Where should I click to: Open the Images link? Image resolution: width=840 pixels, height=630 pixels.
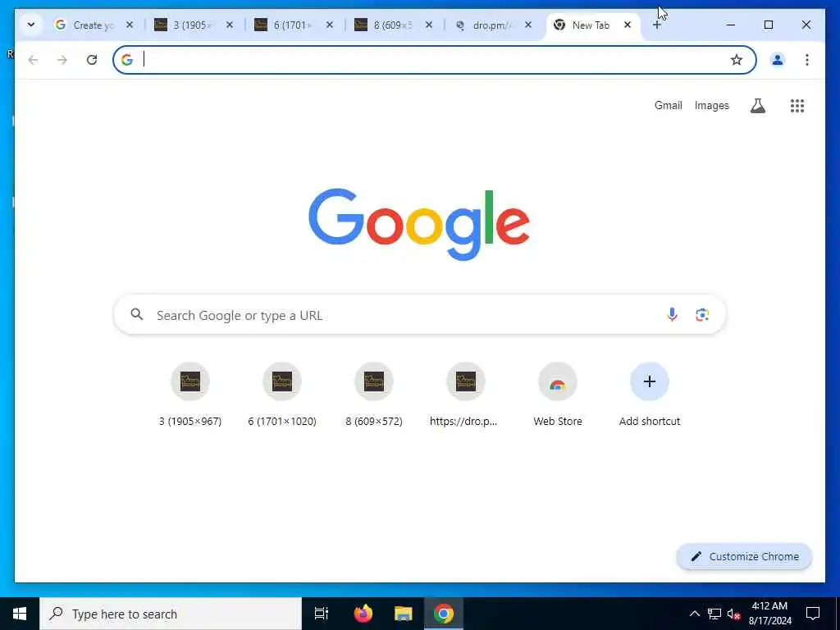[x=711, y=106]
